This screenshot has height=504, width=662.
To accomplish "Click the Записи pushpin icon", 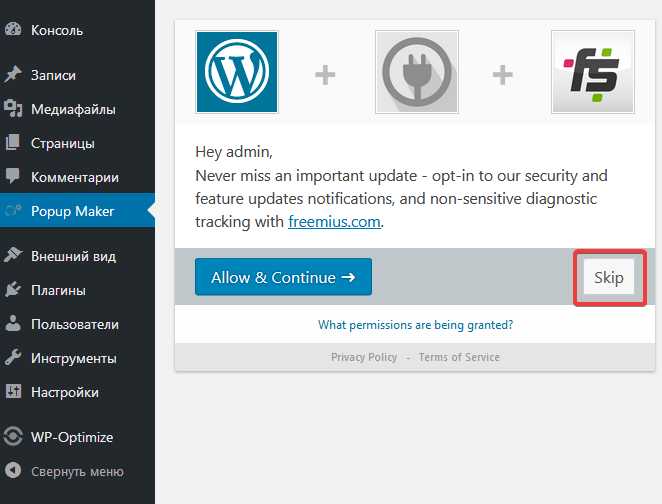I will click(13, 74).
